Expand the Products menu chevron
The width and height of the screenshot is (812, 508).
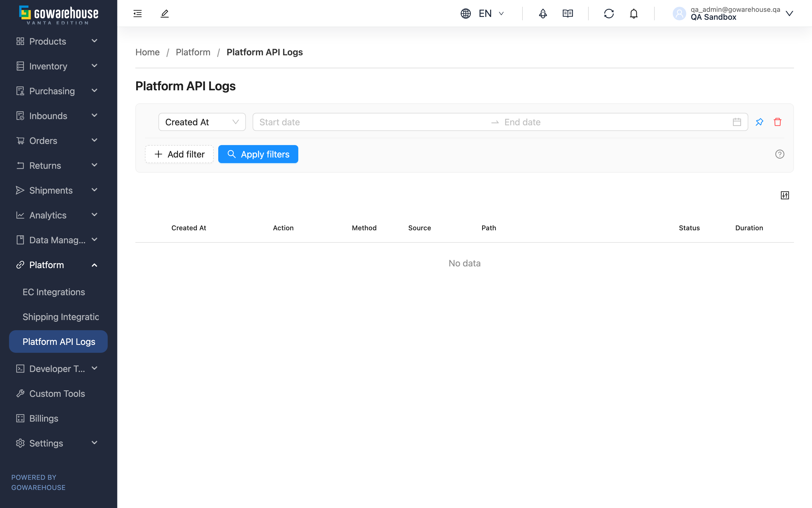click(x=95, y=41)
